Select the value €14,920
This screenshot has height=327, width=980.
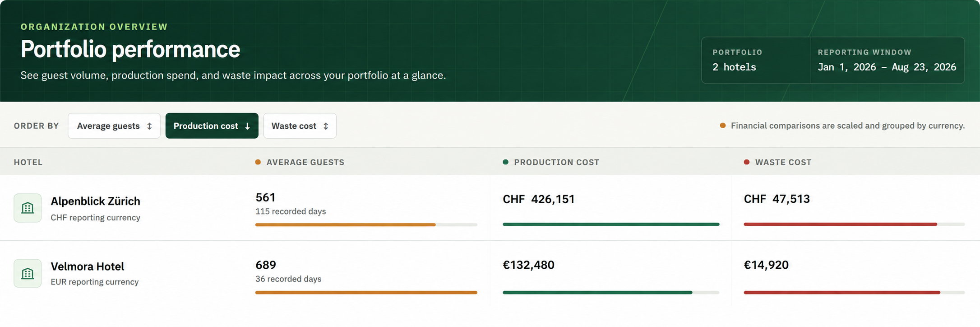[766, 265]
